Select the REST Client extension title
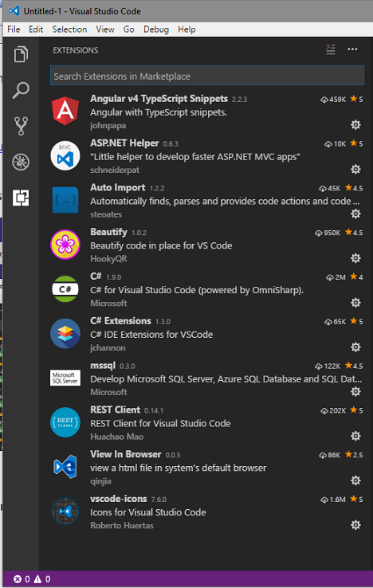The height and width of the screenshot is (588, 373). click(x=116, y=410)
